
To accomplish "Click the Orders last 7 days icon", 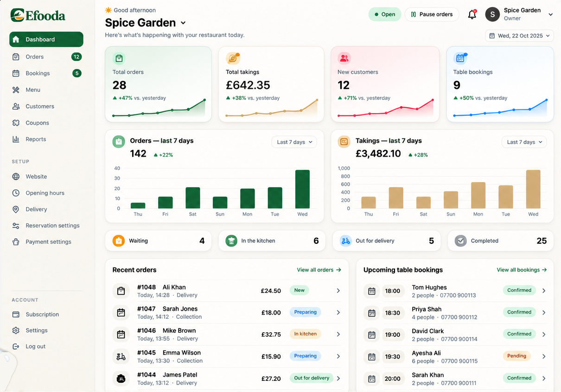I will click(119, 142).
